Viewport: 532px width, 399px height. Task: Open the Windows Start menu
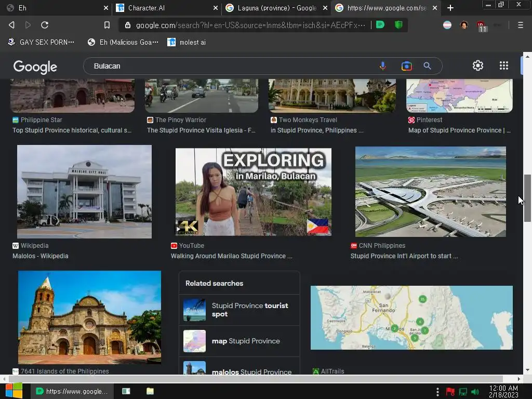coord(14,391)
